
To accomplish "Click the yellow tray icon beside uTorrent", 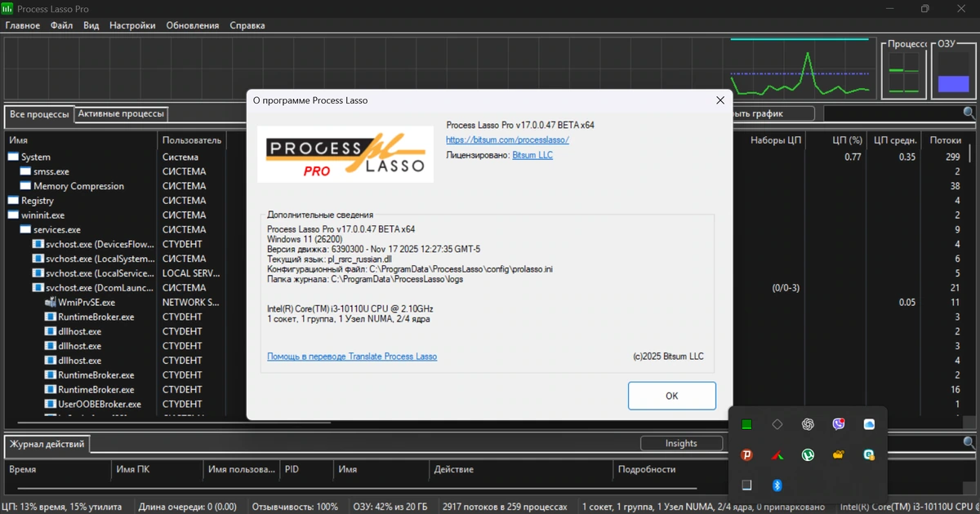I will pos(839,454).
